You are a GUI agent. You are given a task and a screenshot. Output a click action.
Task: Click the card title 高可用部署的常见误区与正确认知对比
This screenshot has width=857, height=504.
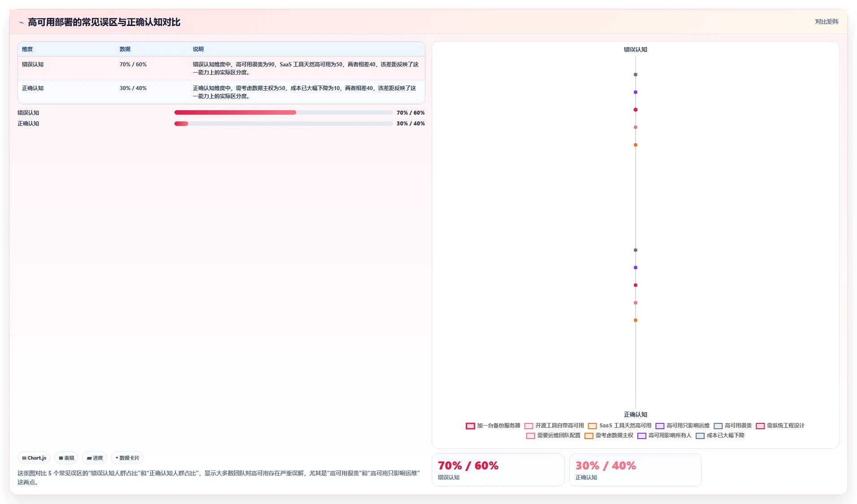(x=104, y=22)
